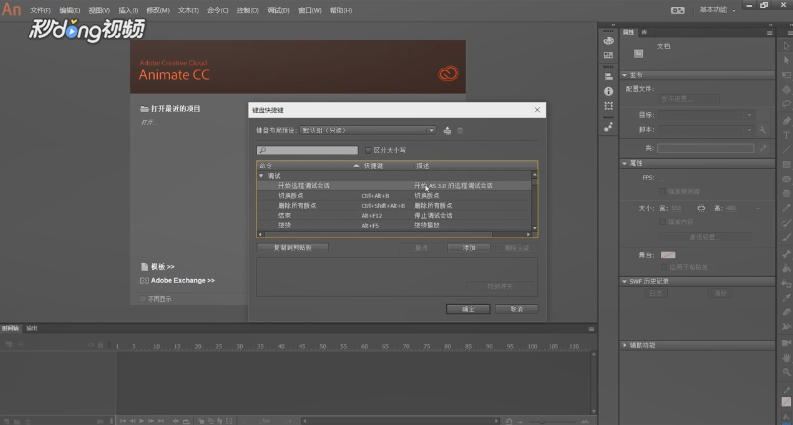Open the Motion Presets dots icon

click(608, 128)
